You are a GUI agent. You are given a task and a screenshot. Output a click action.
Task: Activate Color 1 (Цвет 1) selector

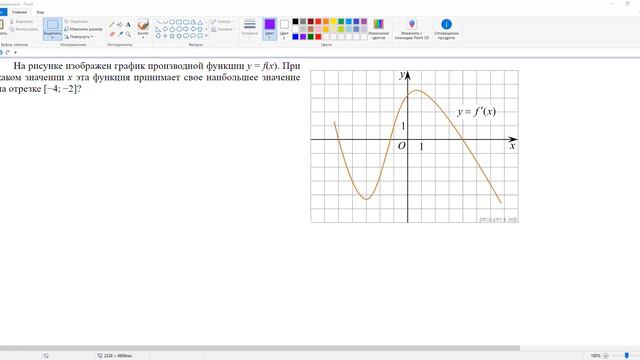[269, 29]
